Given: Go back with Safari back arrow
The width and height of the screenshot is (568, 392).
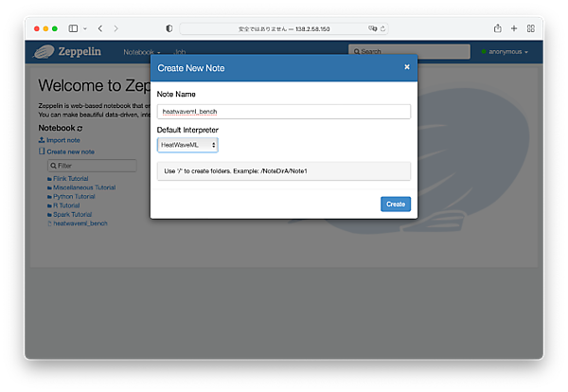Looking at the screenshot, I should click(x=100, y=28).
